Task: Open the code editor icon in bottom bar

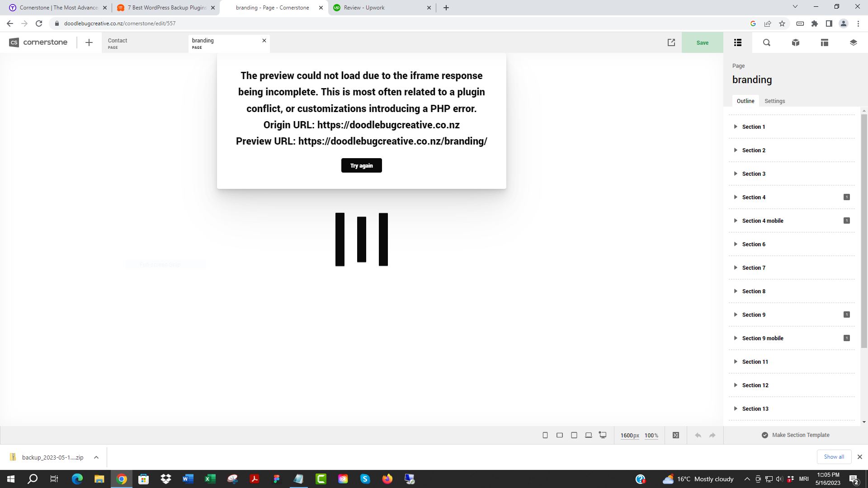Action: pyautogui.click(x=676, y=435)
